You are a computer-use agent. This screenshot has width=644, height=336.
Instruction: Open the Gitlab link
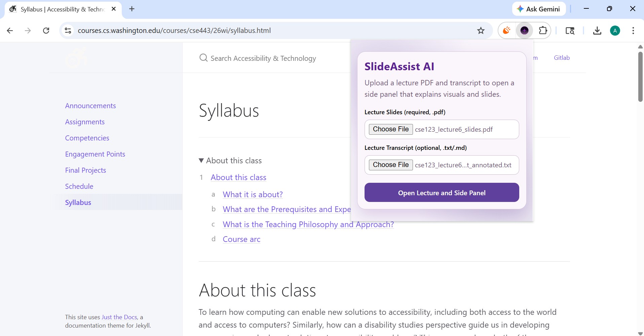point(561,57)
